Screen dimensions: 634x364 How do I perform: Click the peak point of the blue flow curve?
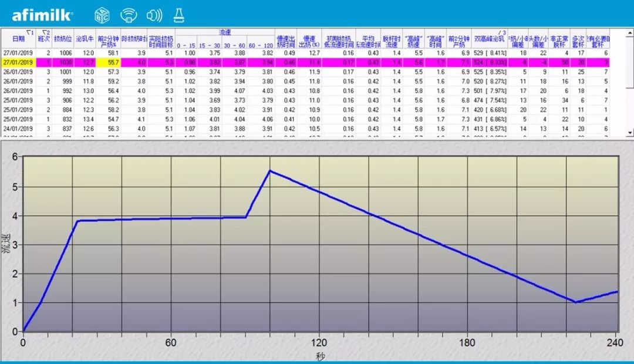tap(269, 170)
